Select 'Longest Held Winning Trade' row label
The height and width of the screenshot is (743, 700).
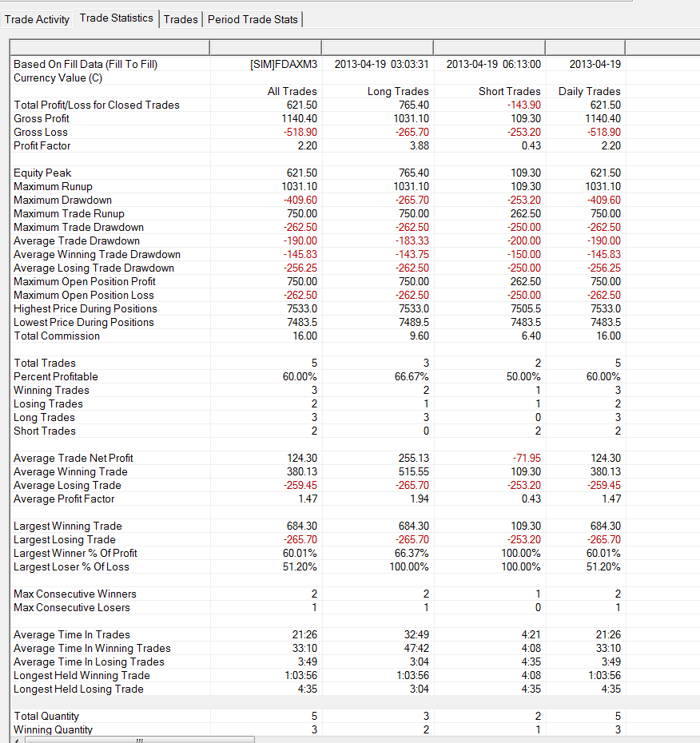tap(82, 676)
